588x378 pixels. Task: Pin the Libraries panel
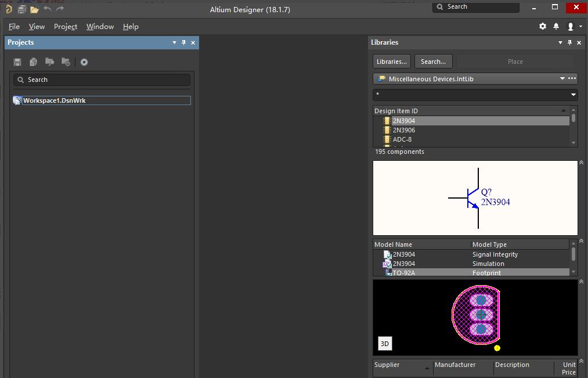[x=569, y=42]
